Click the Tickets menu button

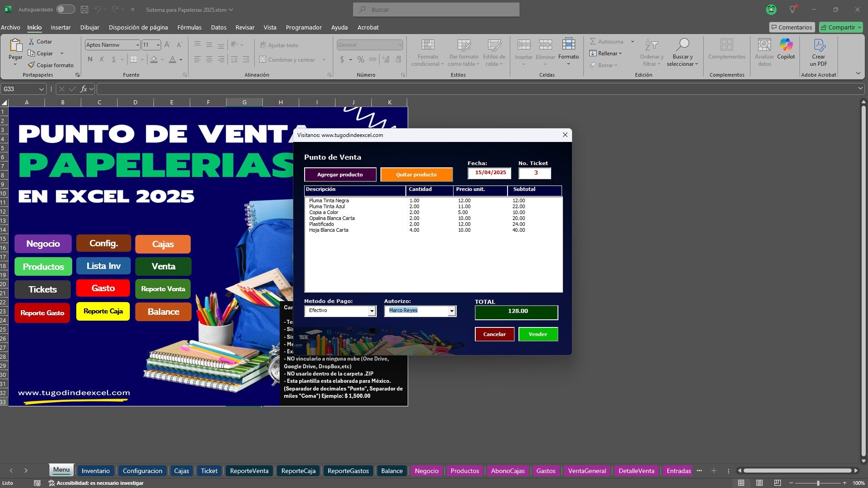coord(43,289)
